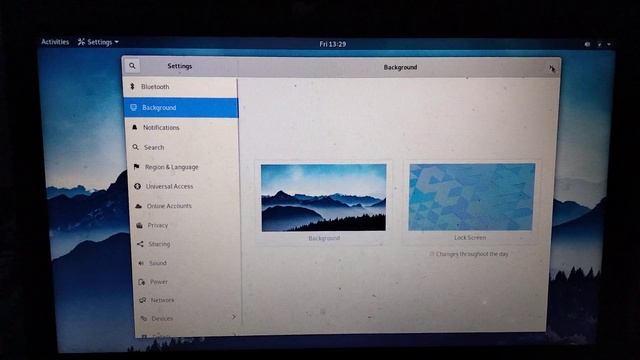The height and width of the screenshot is (360, 640).
Task: Click the Background monitor icon in sidebar
Action: [x=133, y=107]
